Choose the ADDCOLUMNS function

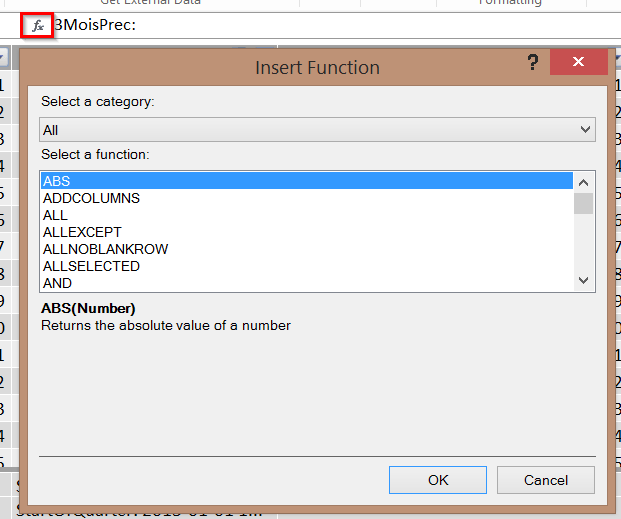click(91, 198)
